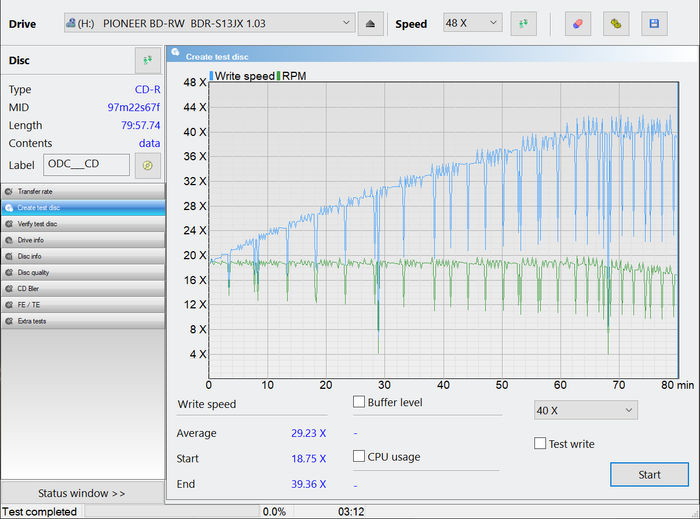This screenshot has height=519, width=700.
Task: Open the Drive selection dropdown
Action: tap(209, 23)
